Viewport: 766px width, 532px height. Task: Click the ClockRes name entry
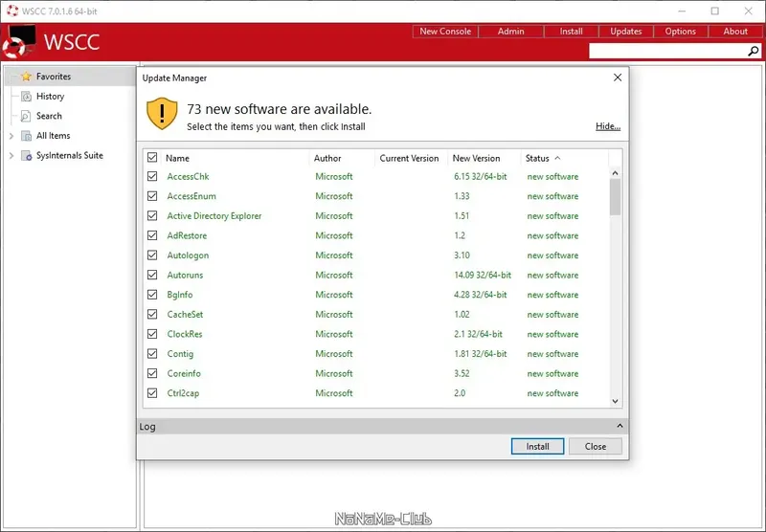(x=184, y=334)
